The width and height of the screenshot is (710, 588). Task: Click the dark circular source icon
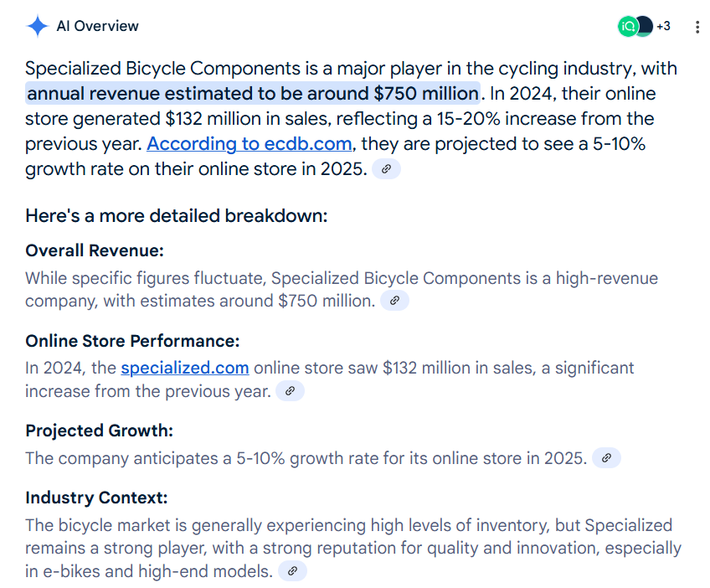point(645,26)
